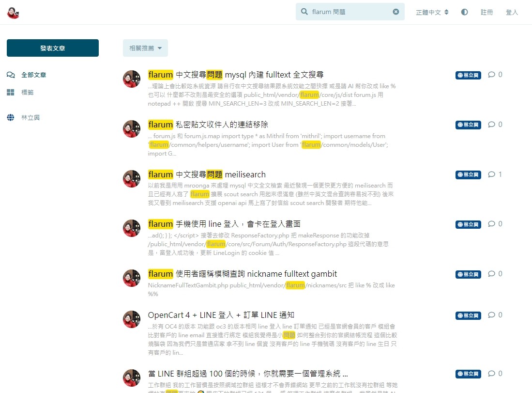Click the 登入 log in link
This screenshot has height=393, width=532.
[x=512, y=12]
